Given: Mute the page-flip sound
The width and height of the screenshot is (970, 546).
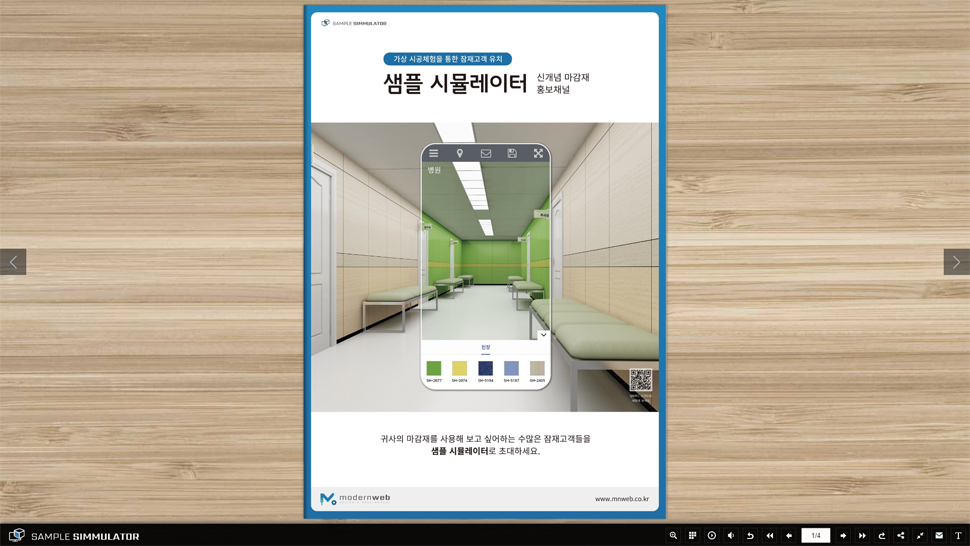Looking at the screenshot, I should click(731, 536).
